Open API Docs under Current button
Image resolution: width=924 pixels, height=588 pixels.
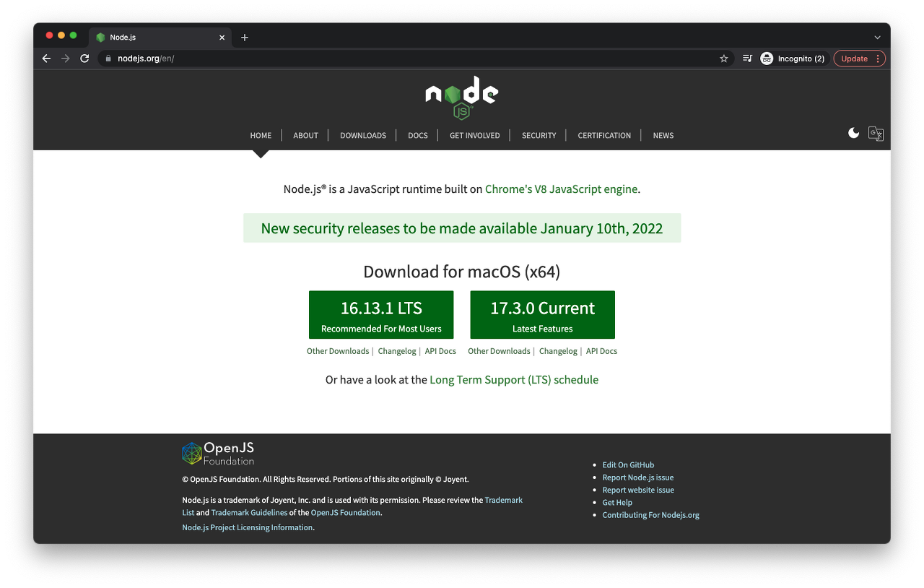[601, 351]
